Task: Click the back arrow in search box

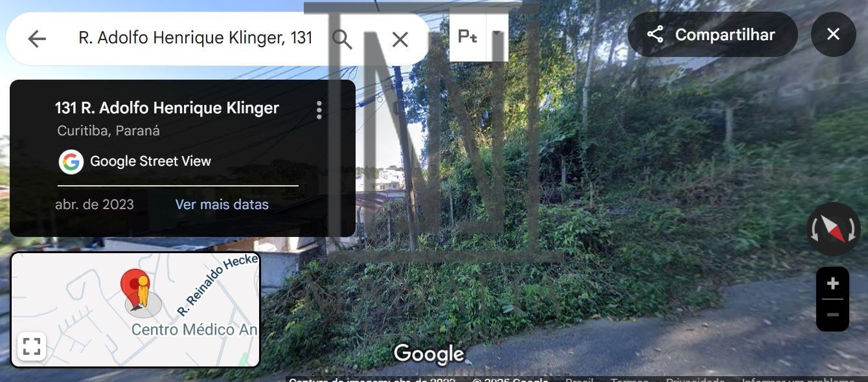Action: [37, 39]
